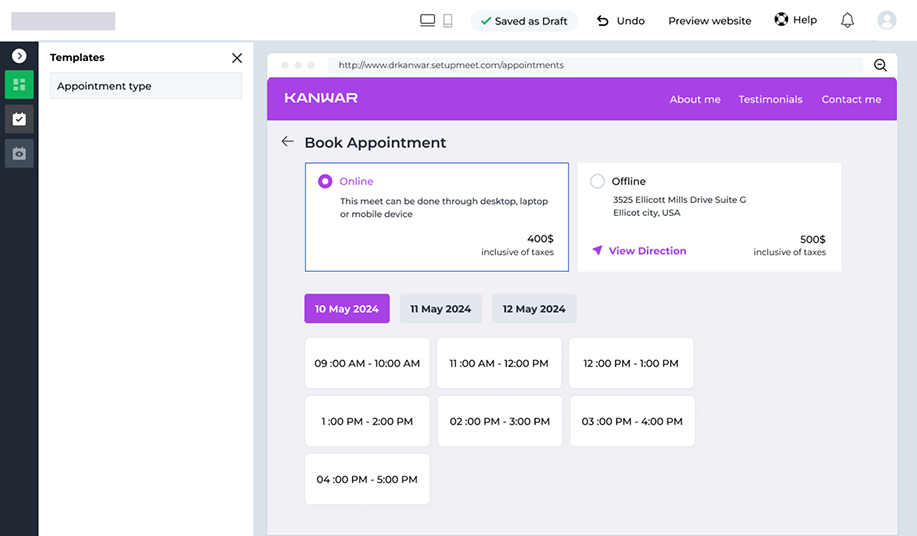This screenshot has height=536, width=917.
Task: Click the Undo button
Action: [620, 21]
